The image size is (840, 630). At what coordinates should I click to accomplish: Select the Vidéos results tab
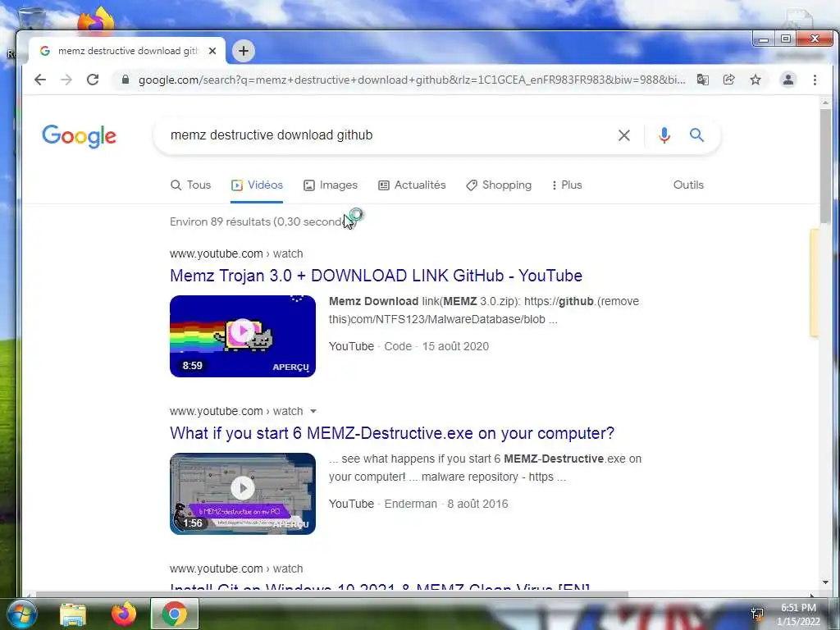click(x=257, y=185)
